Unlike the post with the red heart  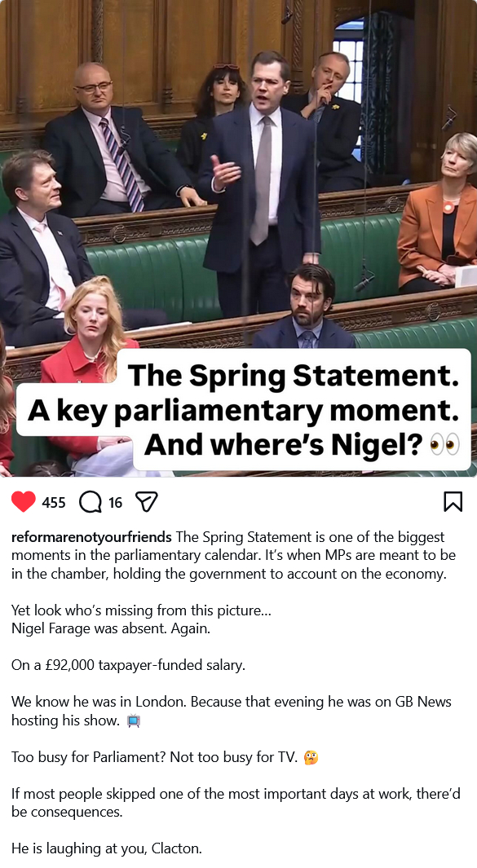[24, 502]
